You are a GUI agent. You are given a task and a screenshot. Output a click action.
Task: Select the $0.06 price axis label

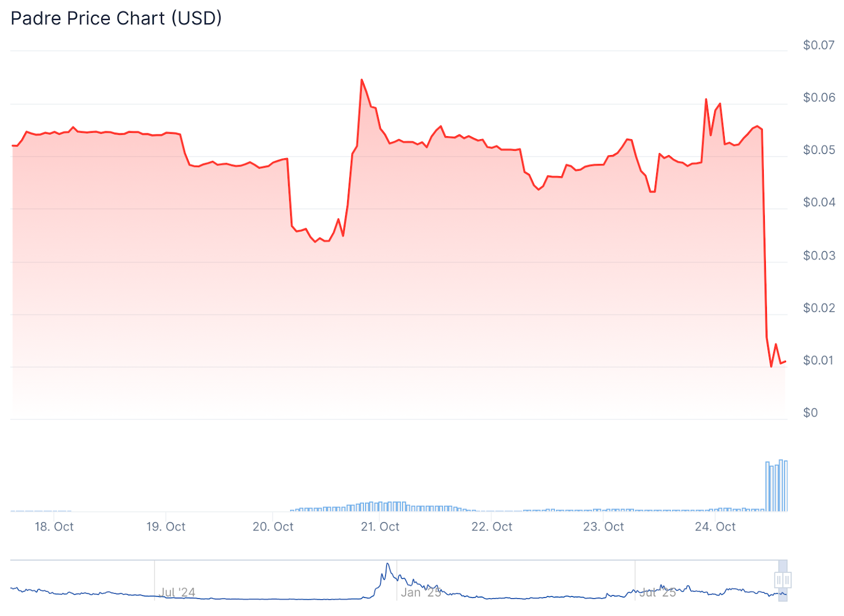pyautogui.click(x=819, y=98)
